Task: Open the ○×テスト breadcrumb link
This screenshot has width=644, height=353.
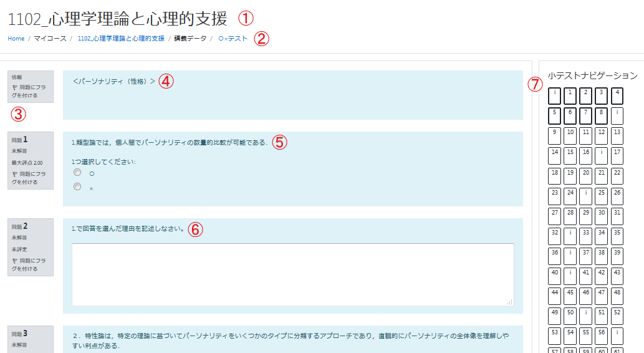Action: (x=233, y=39)
